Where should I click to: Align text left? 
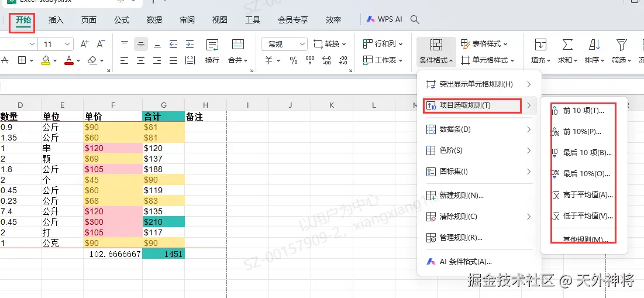click(125, 60)
